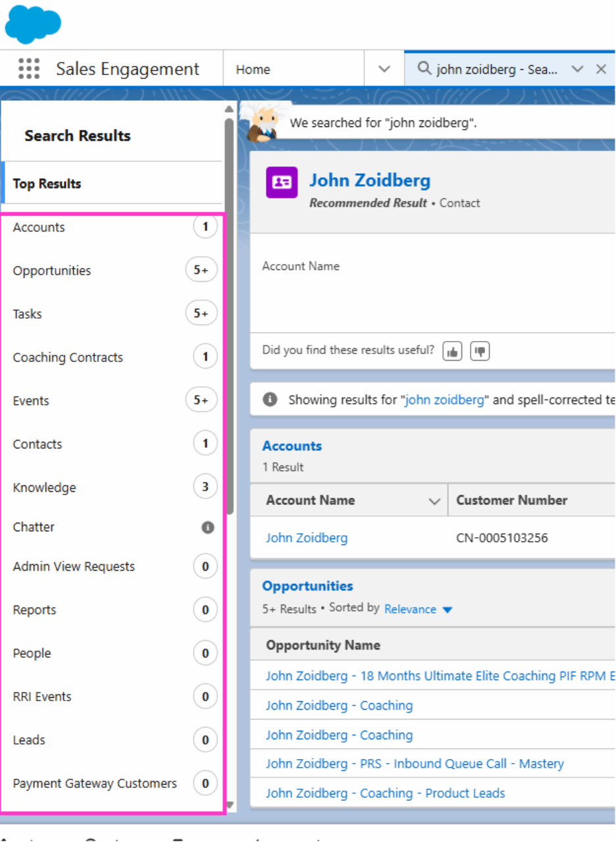Select Top Results in the sidebar
This screenshot has height=842, width=616.
[x=112, y=184]
